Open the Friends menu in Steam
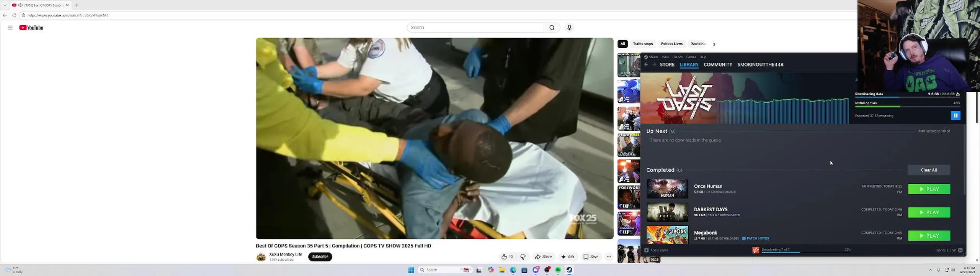Screen dimensions: 980x276 (x=677, y=57)
